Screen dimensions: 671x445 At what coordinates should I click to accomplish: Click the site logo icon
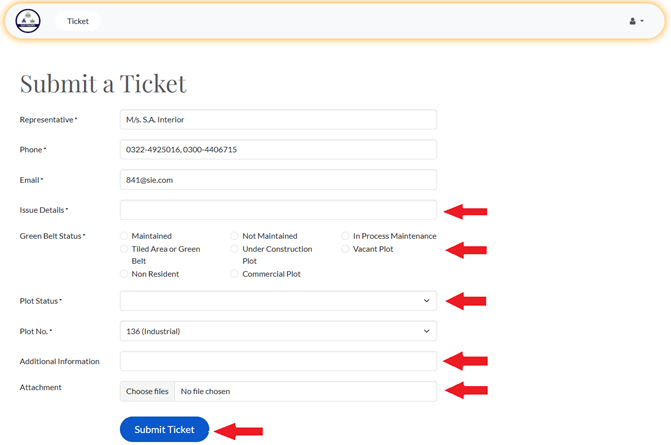tap(28, 21)
